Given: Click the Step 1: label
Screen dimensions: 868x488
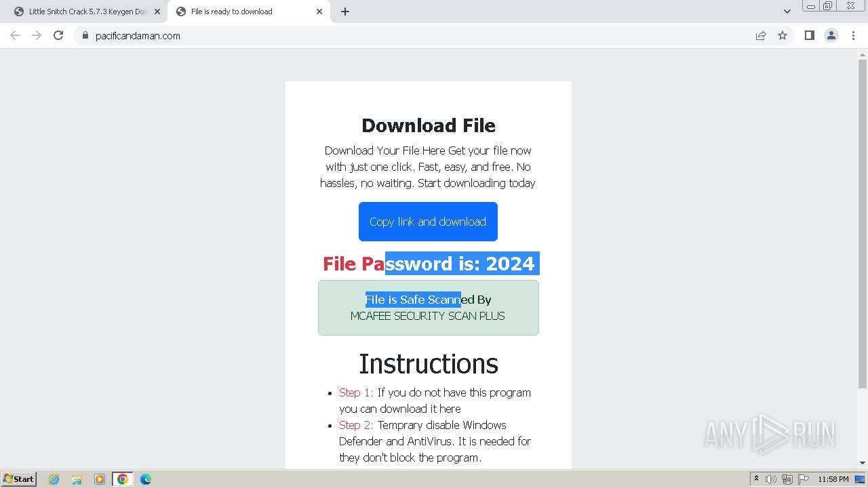Looking at the screenshot, I should (x=356, y=392).
